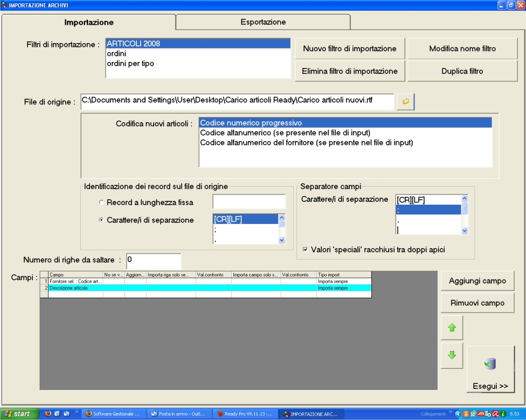Click the 'Tipo import' column header
Viewport: 526px width, 420px height.
click(344, 275)
